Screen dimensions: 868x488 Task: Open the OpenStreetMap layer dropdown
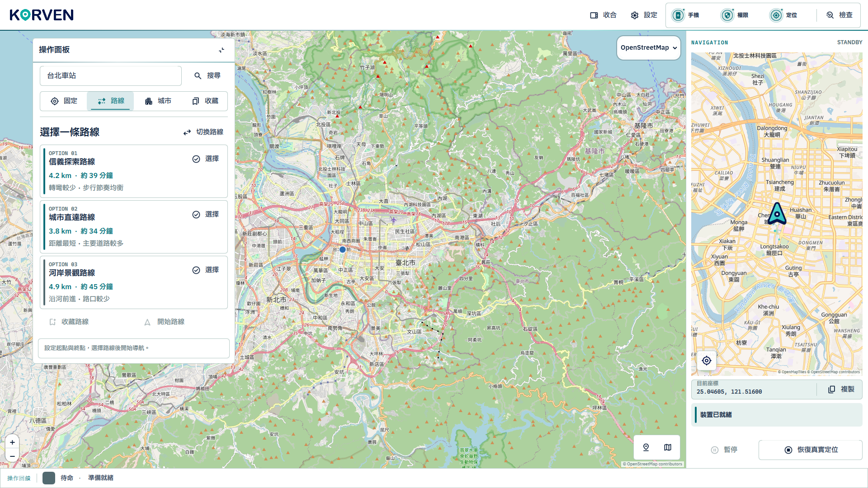click(649, 48)
